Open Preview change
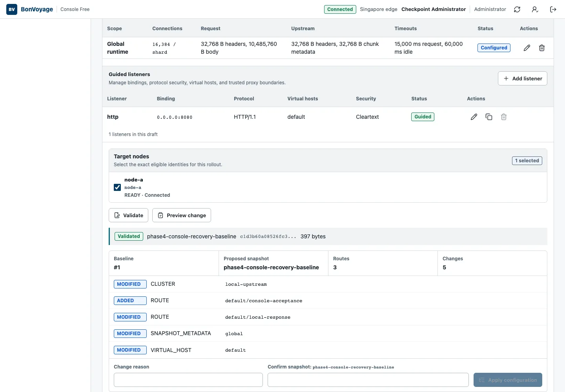 [182, 215]
